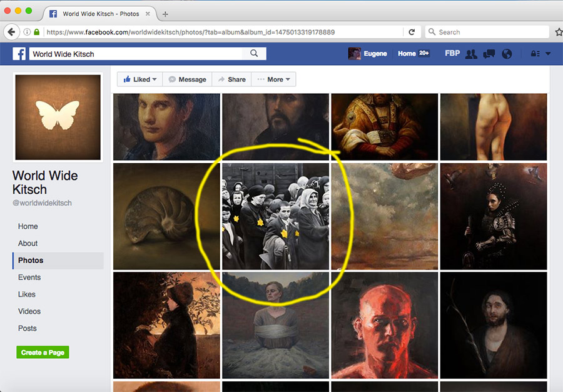The height and width of the screenshot is (392, 563).
Task: Open the bound woman in field painting
Action: [x=275, y=325]
